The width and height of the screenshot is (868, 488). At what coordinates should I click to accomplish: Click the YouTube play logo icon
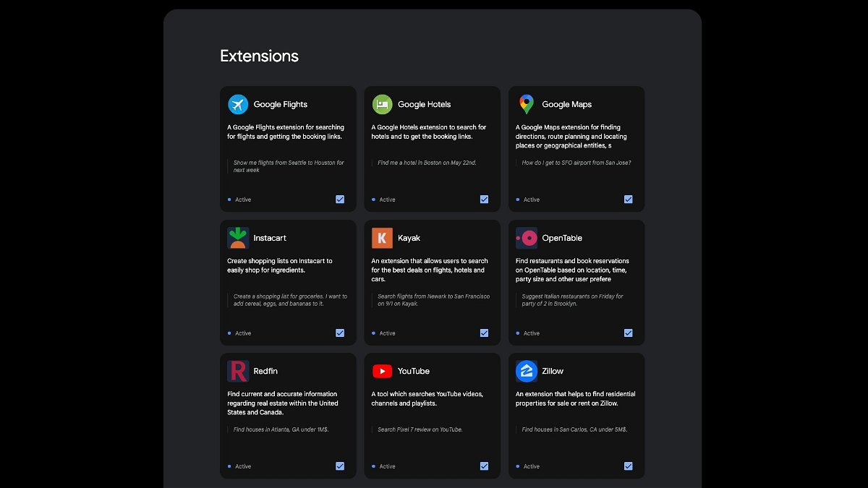(382, 371)
